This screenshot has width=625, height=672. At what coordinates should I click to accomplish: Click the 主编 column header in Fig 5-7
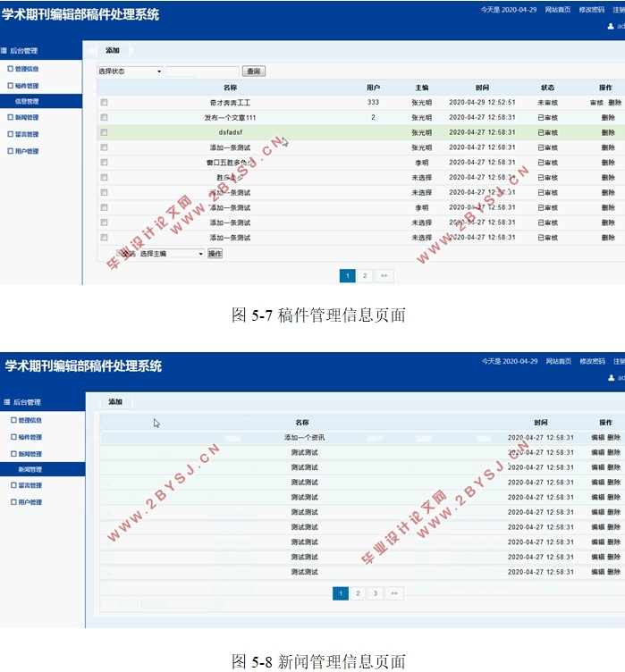point(422,88)
